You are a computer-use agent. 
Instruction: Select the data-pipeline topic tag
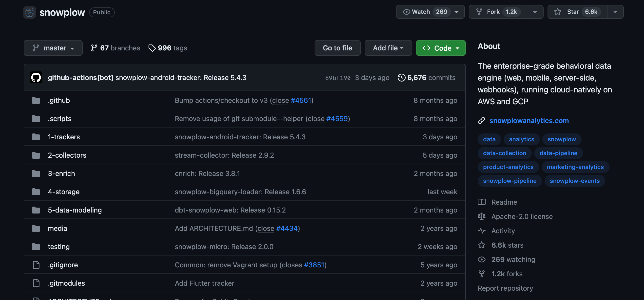click(558, 153)
